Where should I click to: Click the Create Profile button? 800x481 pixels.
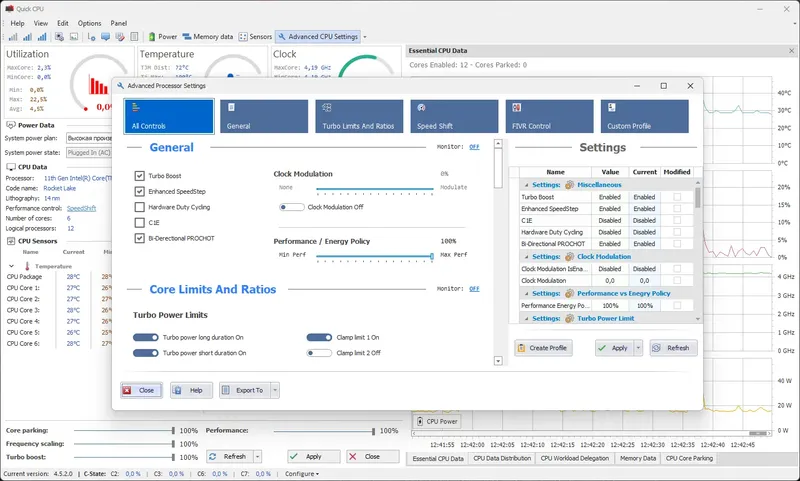(x=543, y=348)
